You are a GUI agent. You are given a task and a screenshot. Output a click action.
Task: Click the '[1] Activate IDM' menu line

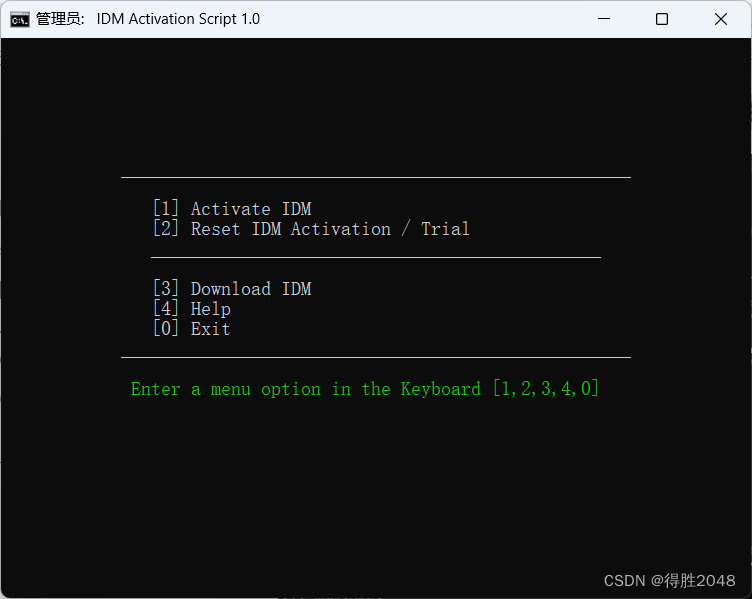coord(232,209)
